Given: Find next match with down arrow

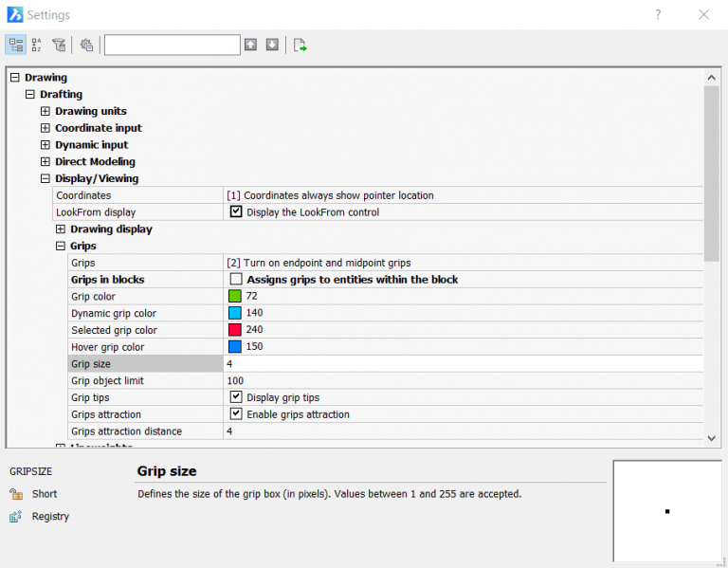Looking at the screenshot, I should coord(272,45).
